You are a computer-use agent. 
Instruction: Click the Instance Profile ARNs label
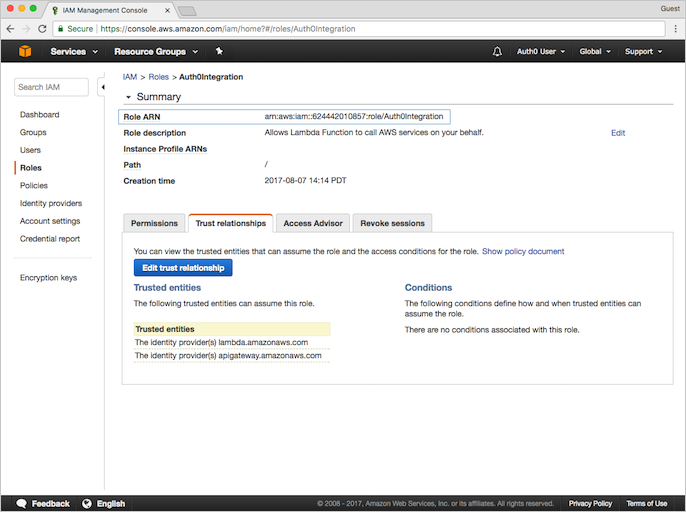click(165, 149)
